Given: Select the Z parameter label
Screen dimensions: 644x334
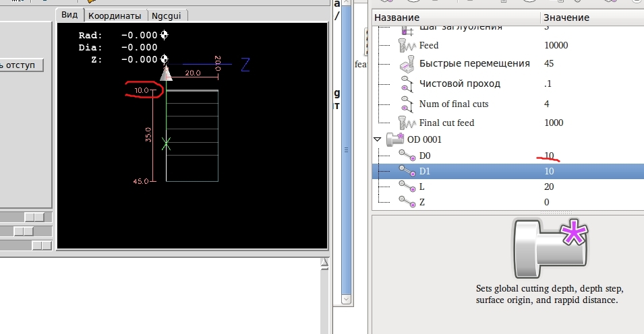Looking at the screenshot, I should point(422,202).
